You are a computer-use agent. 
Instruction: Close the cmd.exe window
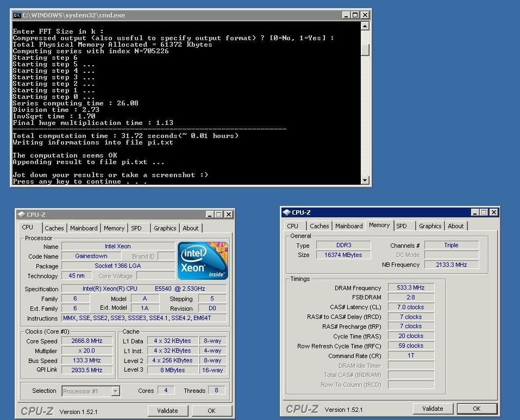[x=365, y=15]
